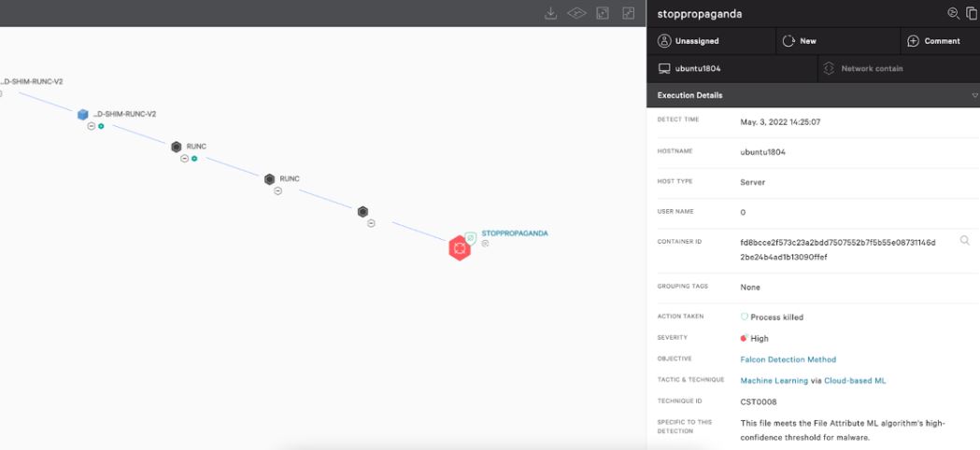The width and height of the screenshot is (980, 450).
Task: Download the process tree using the toolbar download icon
Action: point(550,13)
